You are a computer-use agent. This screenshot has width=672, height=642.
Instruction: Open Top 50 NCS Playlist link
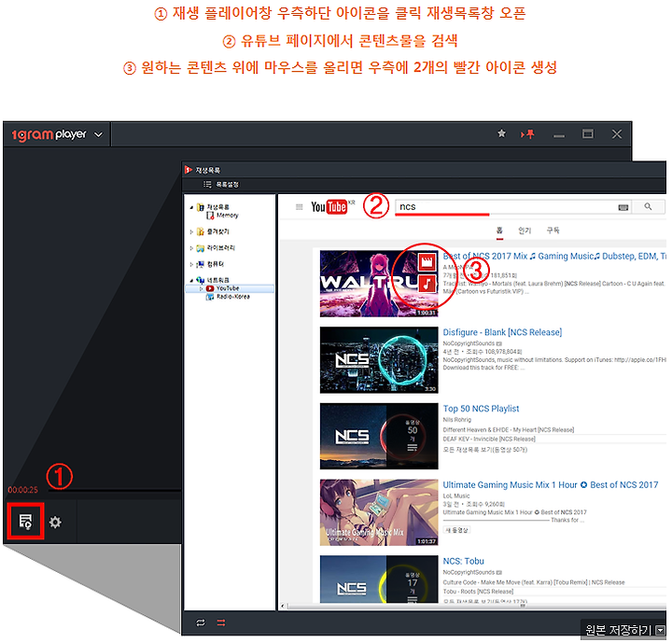481,409
